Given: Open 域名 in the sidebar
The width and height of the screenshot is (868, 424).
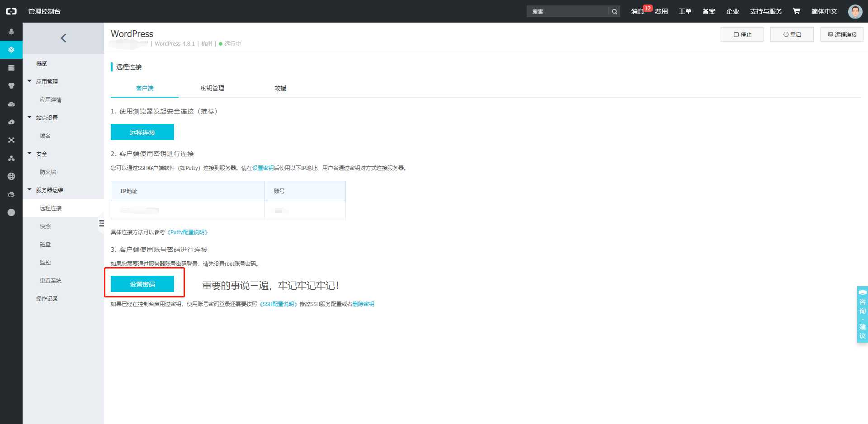Looking at the screenshot, I should pyautogui.click(x=45, y=136).
